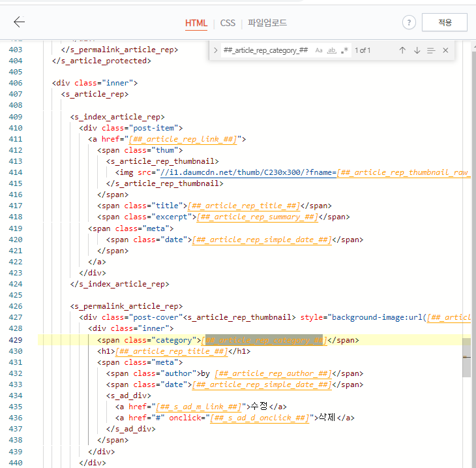476x468 pixels.
Task: Toggle find in selection icon
Action: pyautogui.click(x=431, y=50)
